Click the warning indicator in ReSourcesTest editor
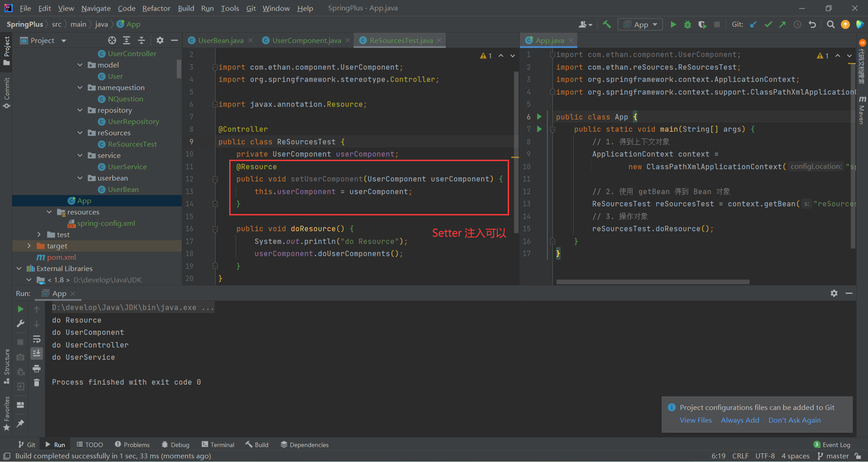The image size is (868, 462). tap(486, 56)
